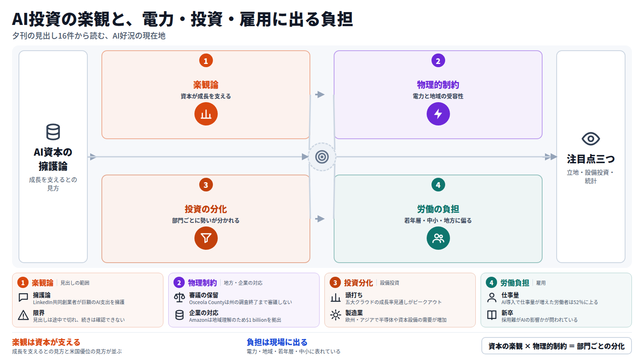Image resolution: width=644 pixels, height=362 pixels.
Task: Select the line LinkedIn共同創業者が巨額のAI支出を擁護
Action: click(x=79, y=302)
